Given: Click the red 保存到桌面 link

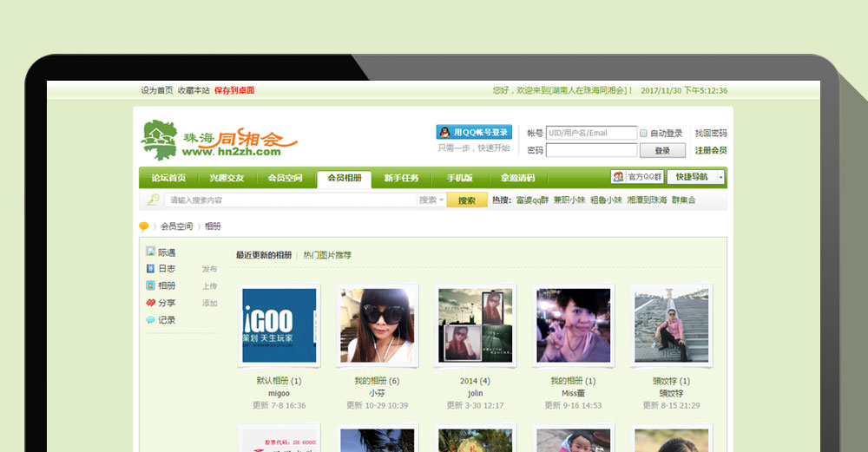Looking at the screenshot, I should 234,90.
